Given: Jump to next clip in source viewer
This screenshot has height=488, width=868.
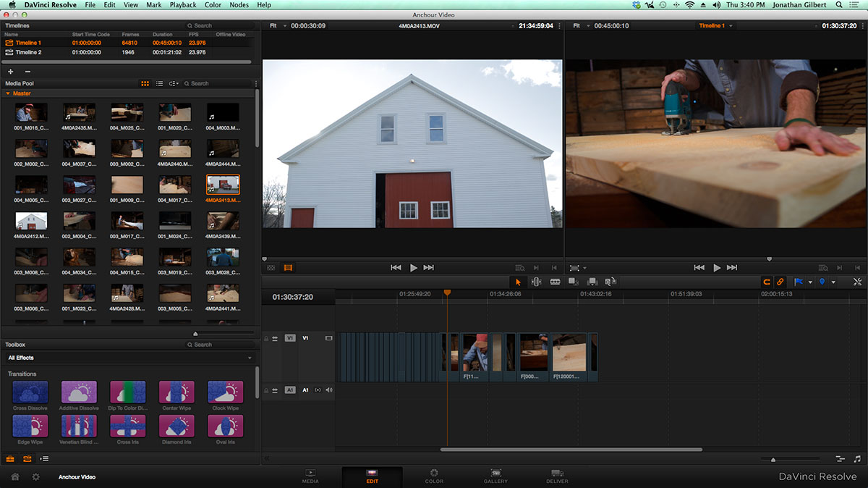Looking at the screenshot, I should tap(429, 268).
